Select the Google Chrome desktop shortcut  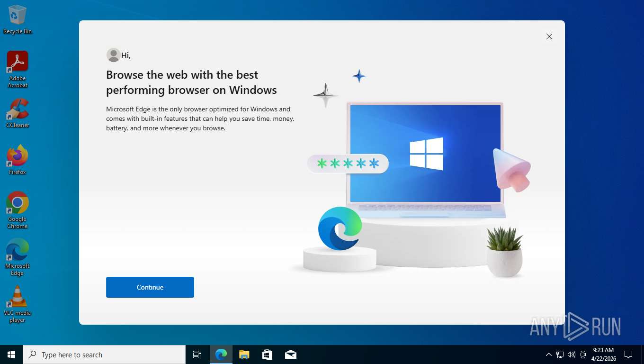pos(18,210)
